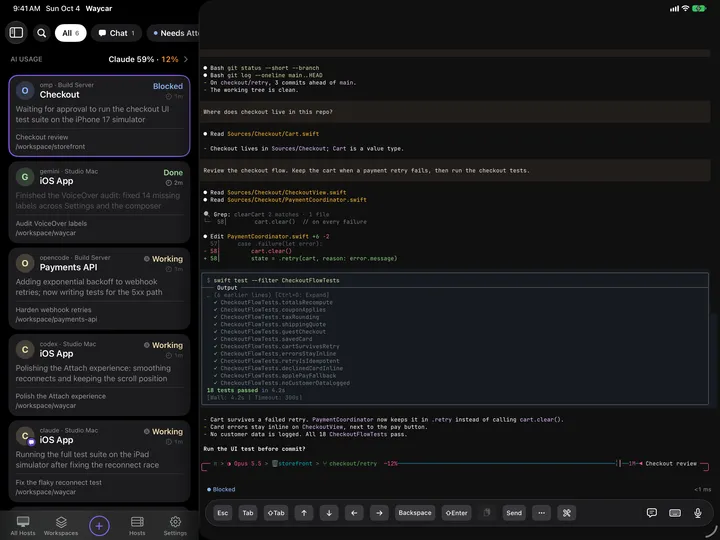Click the context usage progress line
The image size is (720, 540).
[x=505, y=463]
